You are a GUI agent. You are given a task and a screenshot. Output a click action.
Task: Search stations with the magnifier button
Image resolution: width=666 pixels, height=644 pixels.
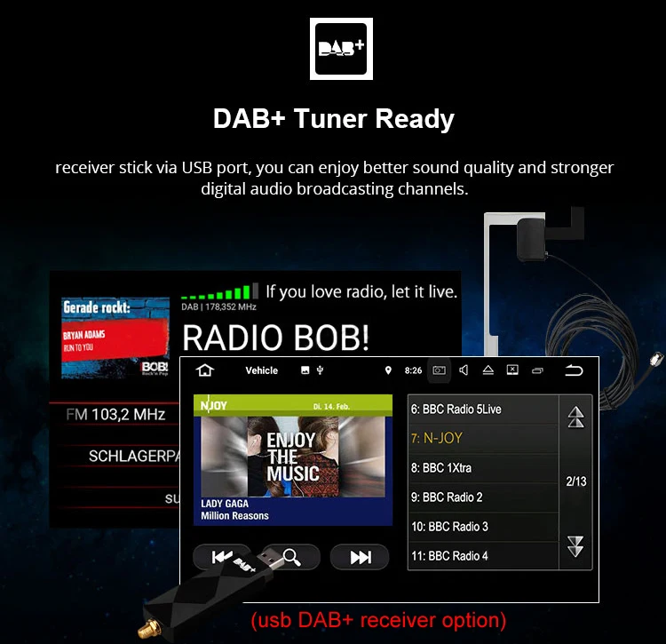point(292,557)
